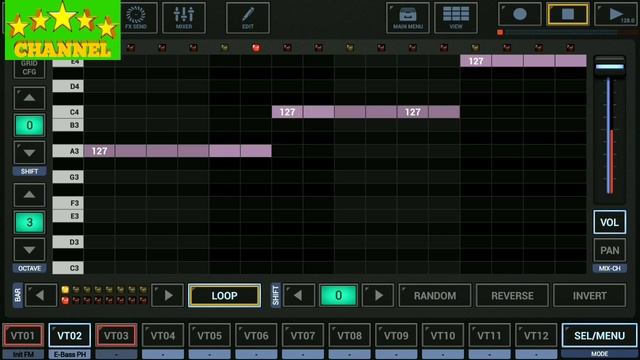Start playback with the play button
Image resolution: width=640 pixels, height=360 pixels.
616,15
